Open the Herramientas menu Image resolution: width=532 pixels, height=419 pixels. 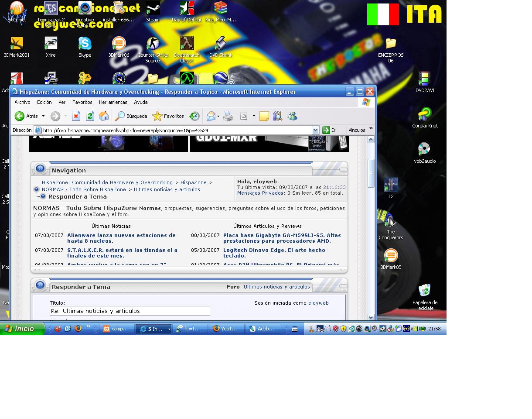point(113,102)
